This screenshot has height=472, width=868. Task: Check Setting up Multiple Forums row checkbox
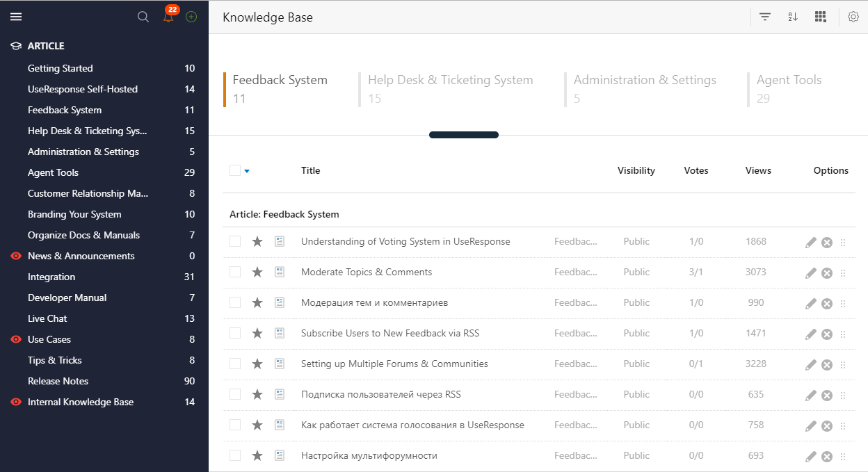tap(235, 364)
